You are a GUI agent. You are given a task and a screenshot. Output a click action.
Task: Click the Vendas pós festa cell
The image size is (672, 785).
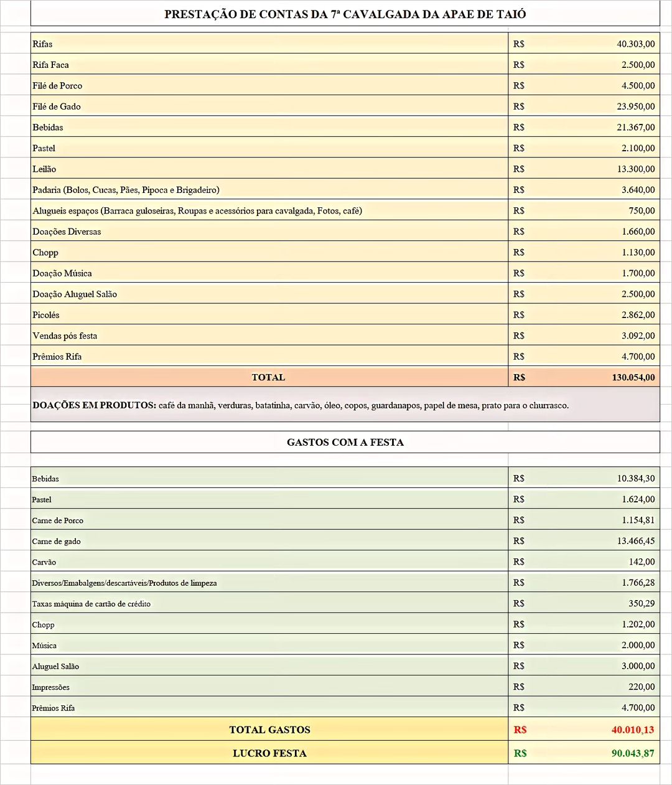269,336
